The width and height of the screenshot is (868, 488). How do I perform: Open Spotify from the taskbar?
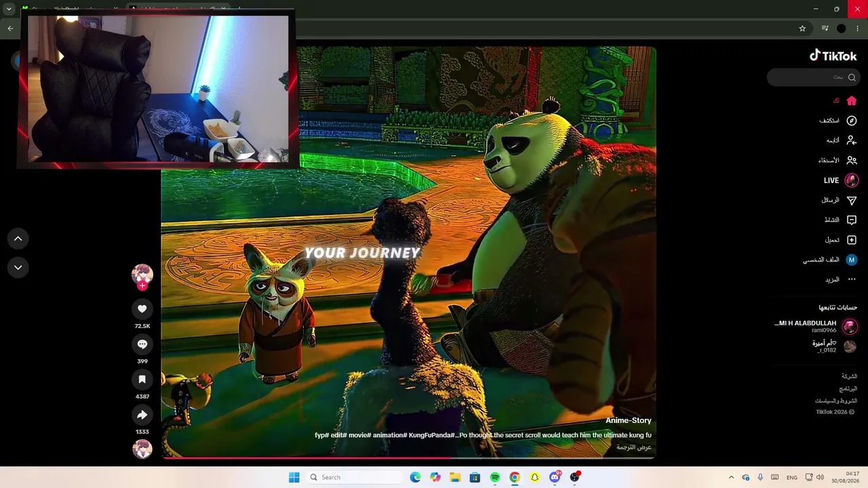(495, 477)
